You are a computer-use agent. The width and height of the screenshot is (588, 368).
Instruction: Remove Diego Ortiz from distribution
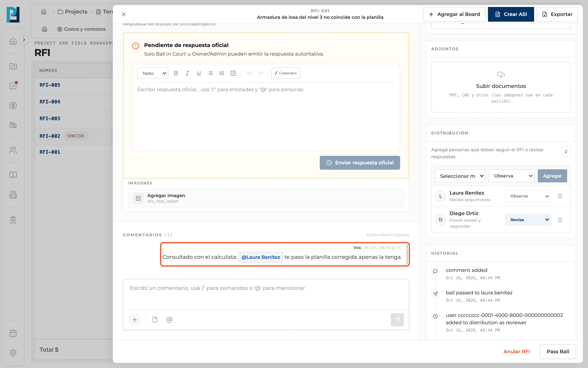(560, 220)
